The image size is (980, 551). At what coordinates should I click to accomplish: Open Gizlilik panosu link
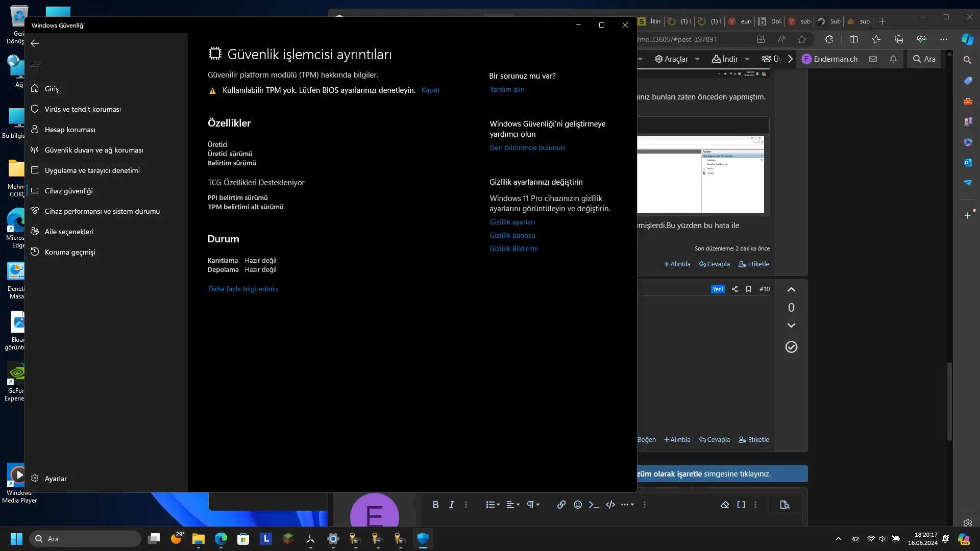[x=512, y=235]
